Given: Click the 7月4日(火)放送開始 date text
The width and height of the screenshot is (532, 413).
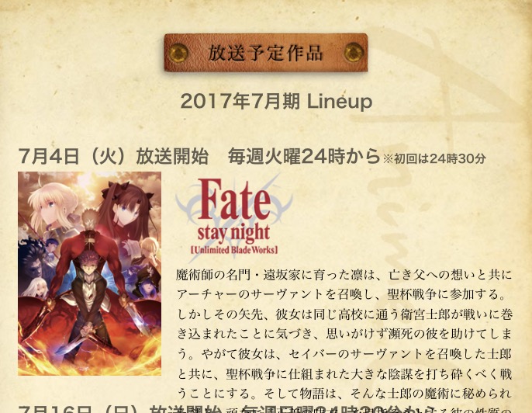Looking at the screenshot, I should (x=113, y=156).
